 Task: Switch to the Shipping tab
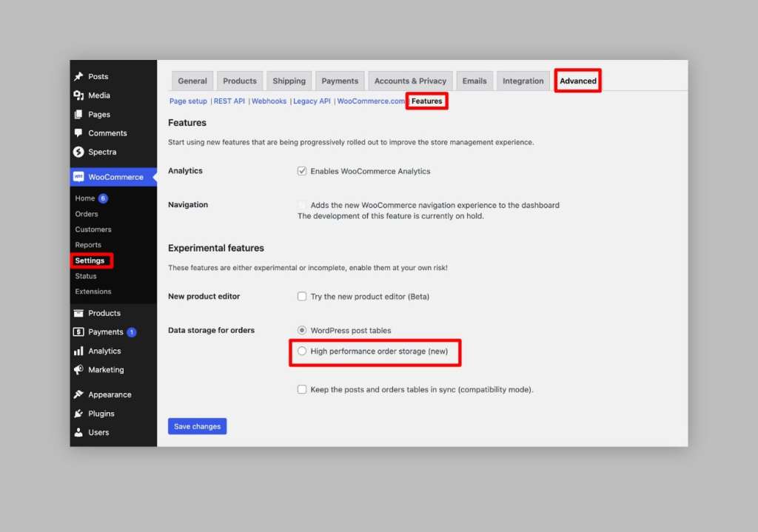click(x=289, y=81)
